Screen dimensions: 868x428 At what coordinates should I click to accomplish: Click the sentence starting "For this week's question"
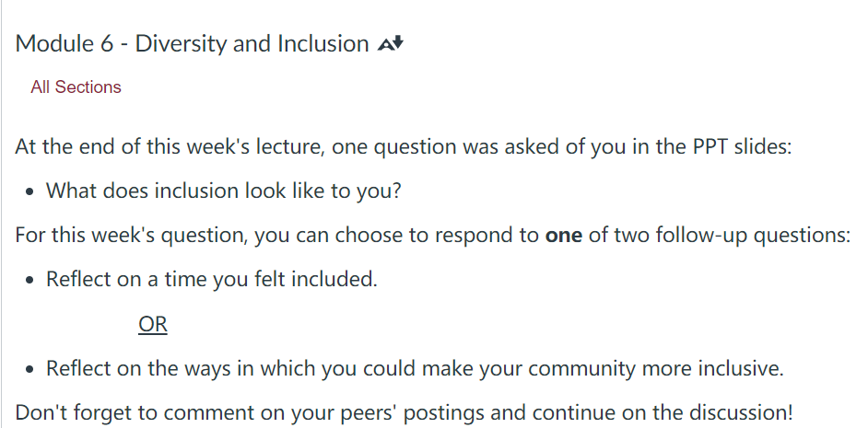pos(433,235)
